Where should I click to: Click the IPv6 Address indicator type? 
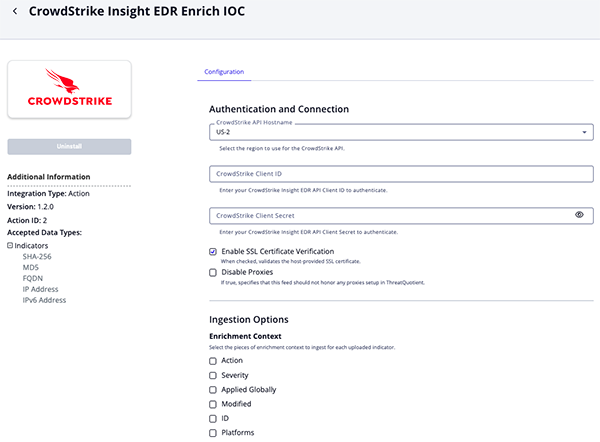[44, 300]
